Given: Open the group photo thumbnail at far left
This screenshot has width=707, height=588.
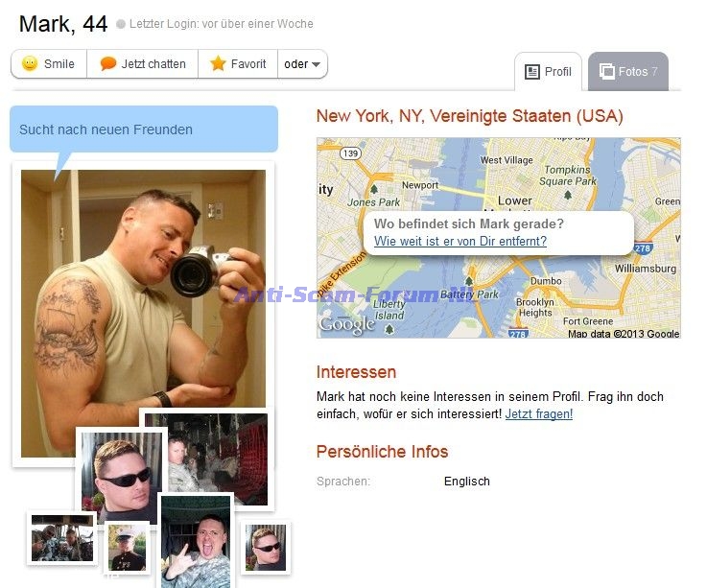Looking at the screenshot, I should click(62, 538).
